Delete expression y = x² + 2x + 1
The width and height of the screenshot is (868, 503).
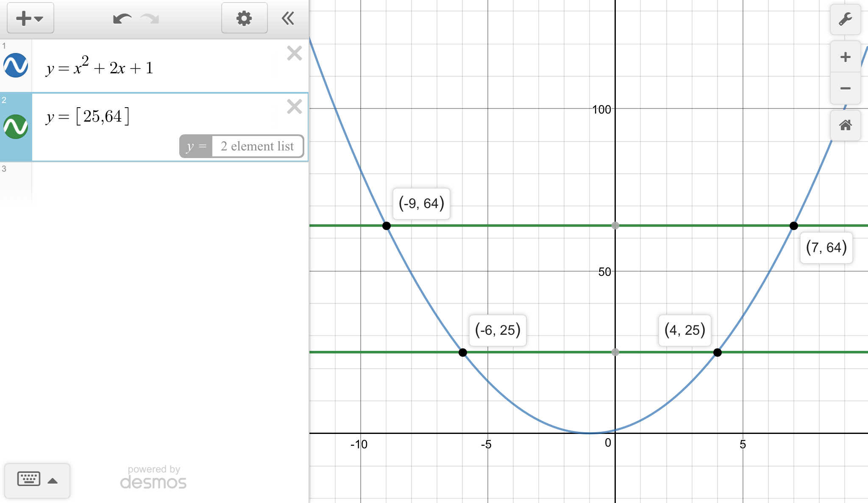294,53
